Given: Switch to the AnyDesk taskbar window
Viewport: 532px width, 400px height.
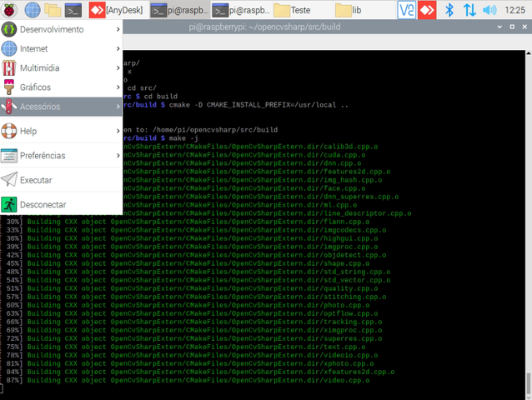Looking at the screenshot, I should click(117, 10).
